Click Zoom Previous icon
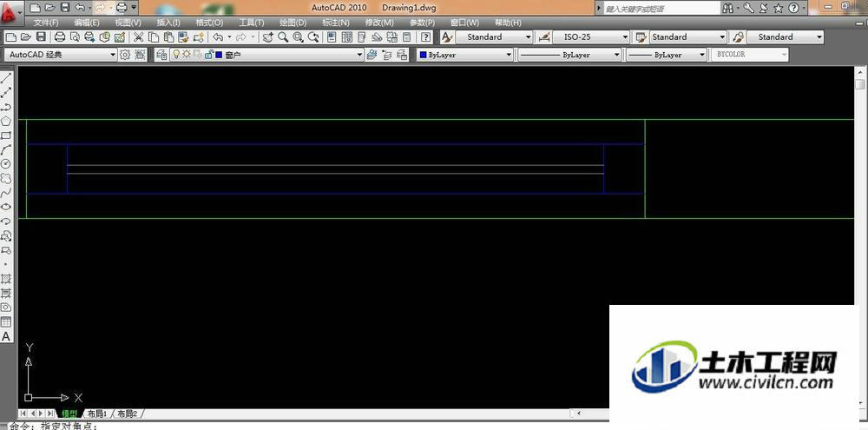The width and height of the screenshot is (868, 430). [x=314, y=37]
